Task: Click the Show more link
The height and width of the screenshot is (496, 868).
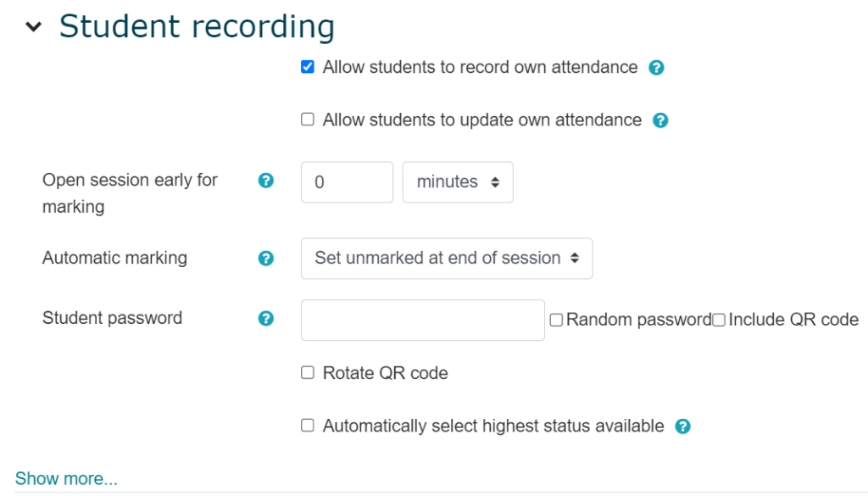Action: 66,478
